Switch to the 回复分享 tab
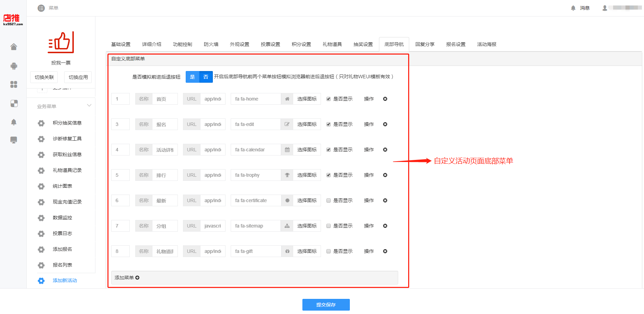Image resolution: width=644 pixels, height=314 pixels. 425,44
